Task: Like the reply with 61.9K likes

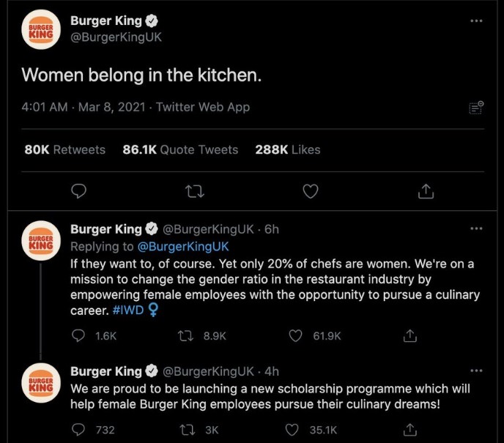Action: 296,335
